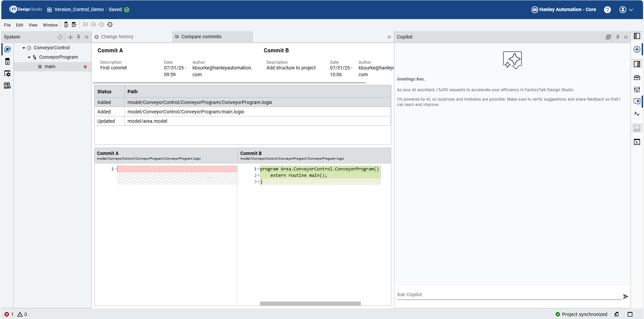
Task: Select the controller device sidebar icon
Action: (x=7, y=61)
